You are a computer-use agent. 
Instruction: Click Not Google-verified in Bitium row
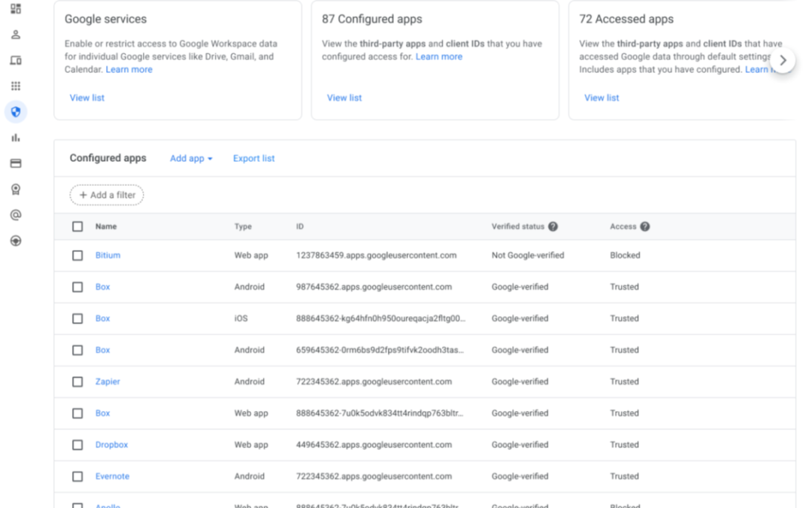528,255
